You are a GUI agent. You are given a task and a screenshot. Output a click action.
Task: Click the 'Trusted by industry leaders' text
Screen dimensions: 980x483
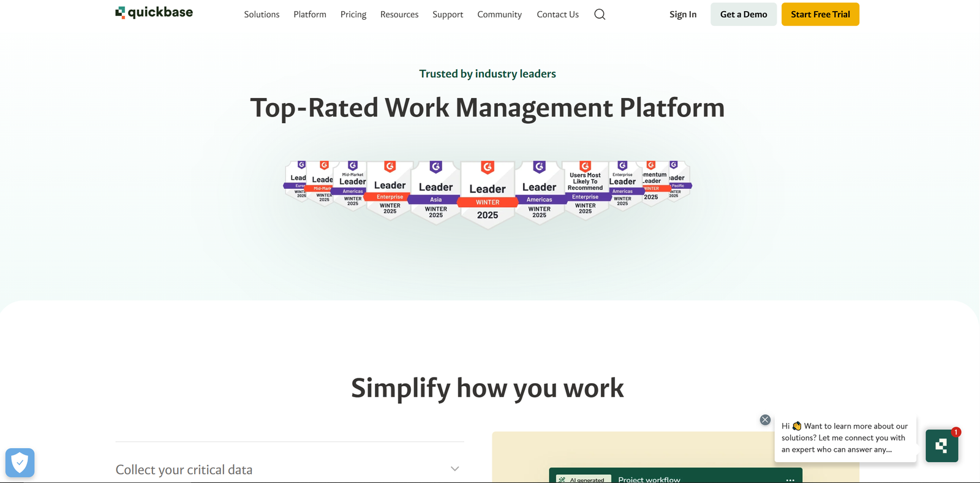[x=488, y=74]
